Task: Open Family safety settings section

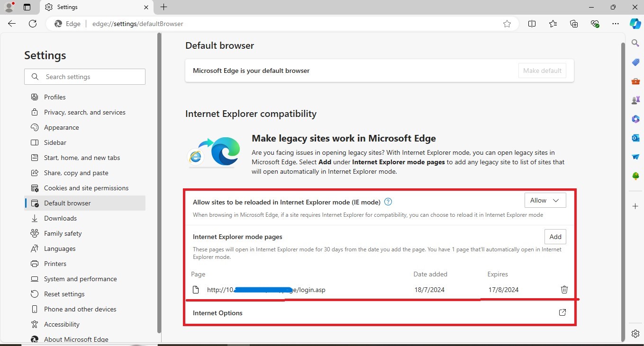Action: 85,233
